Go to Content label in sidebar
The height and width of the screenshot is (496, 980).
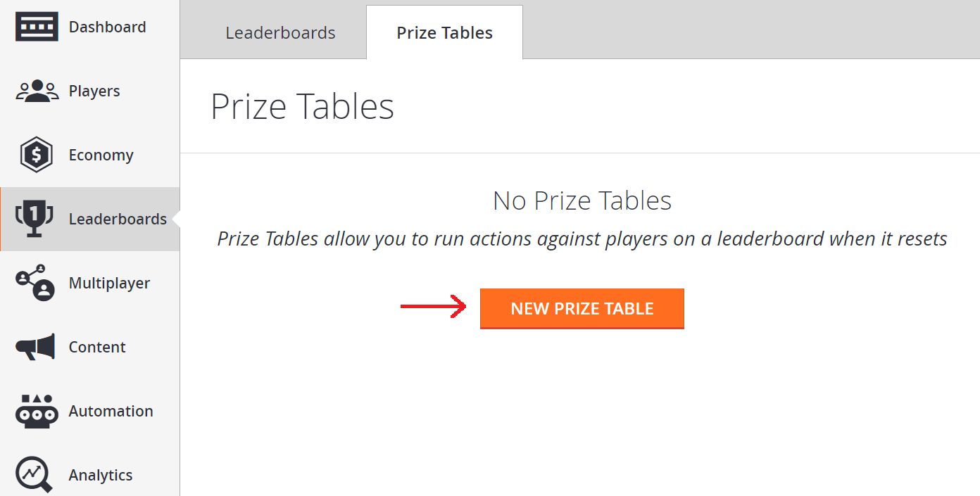click(97, 347)
